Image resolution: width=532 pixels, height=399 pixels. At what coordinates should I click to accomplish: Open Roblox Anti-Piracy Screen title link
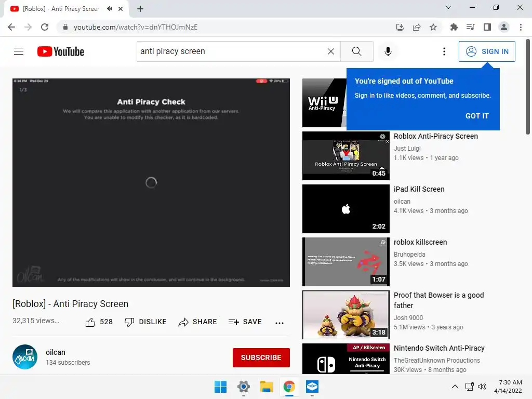436,136
